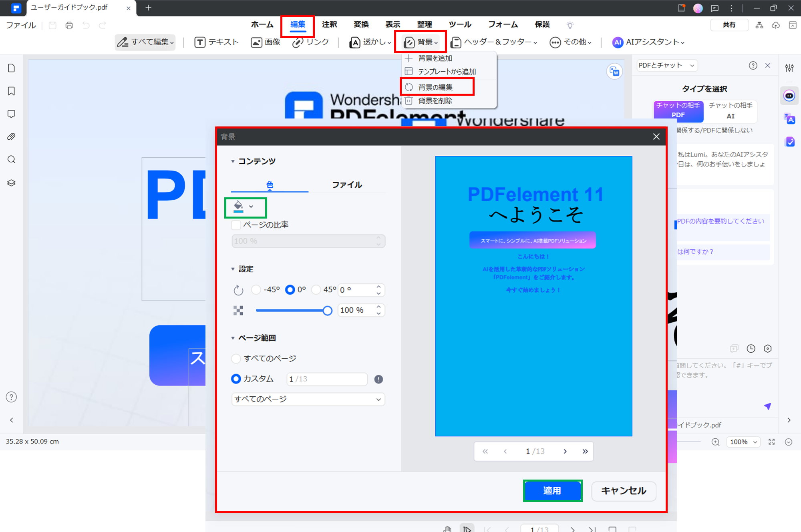Click the translate icon in right sidebar
Viewport: 801px width, 532px height.
790,119
